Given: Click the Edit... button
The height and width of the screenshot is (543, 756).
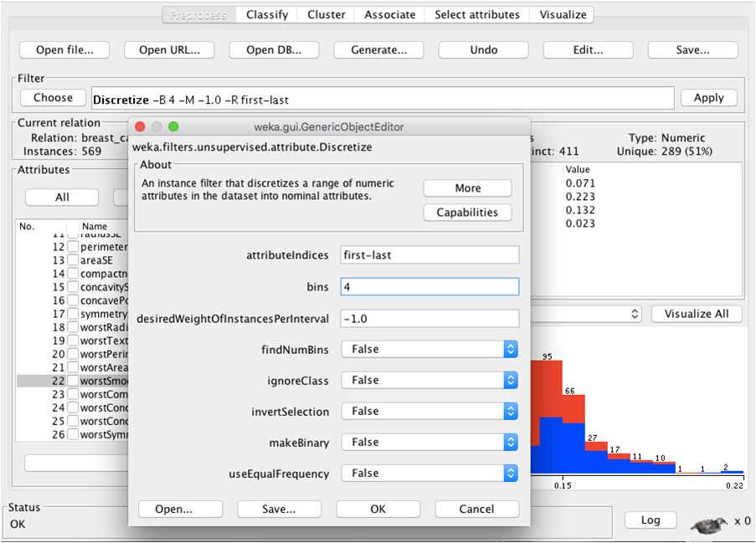Looking at the screenshot, I should (589, 50).
